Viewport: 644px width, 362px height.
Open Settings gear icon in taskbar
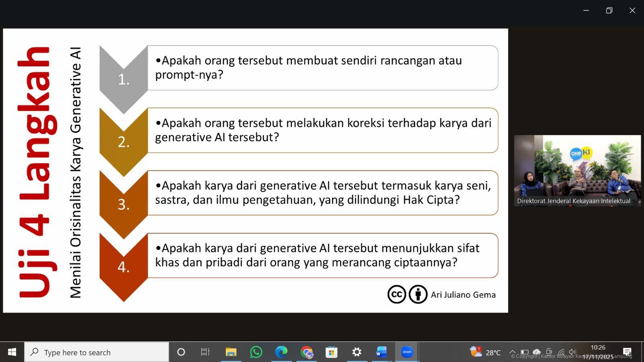(x=357, y=352)
